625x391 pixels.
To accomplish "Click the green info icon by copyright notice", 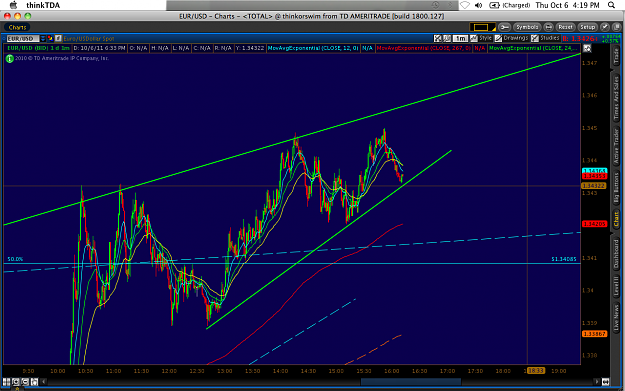I will coord(10,58).
